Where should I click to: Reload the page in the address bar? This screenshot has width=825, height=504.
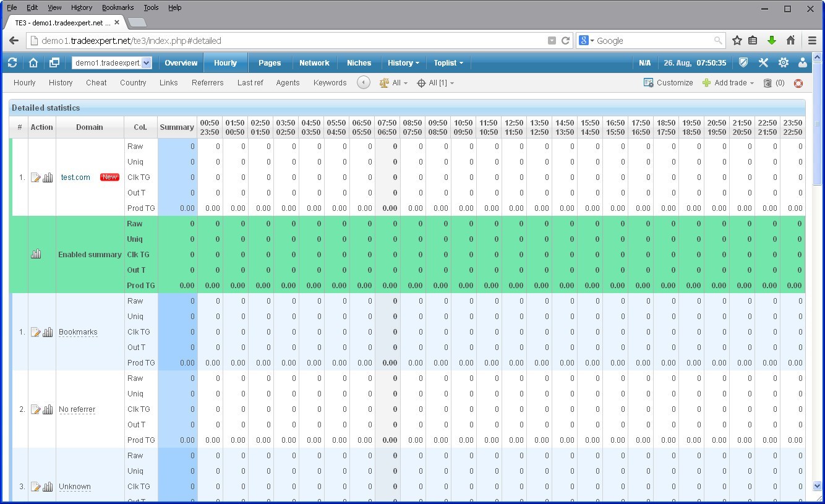click(565, 41)
